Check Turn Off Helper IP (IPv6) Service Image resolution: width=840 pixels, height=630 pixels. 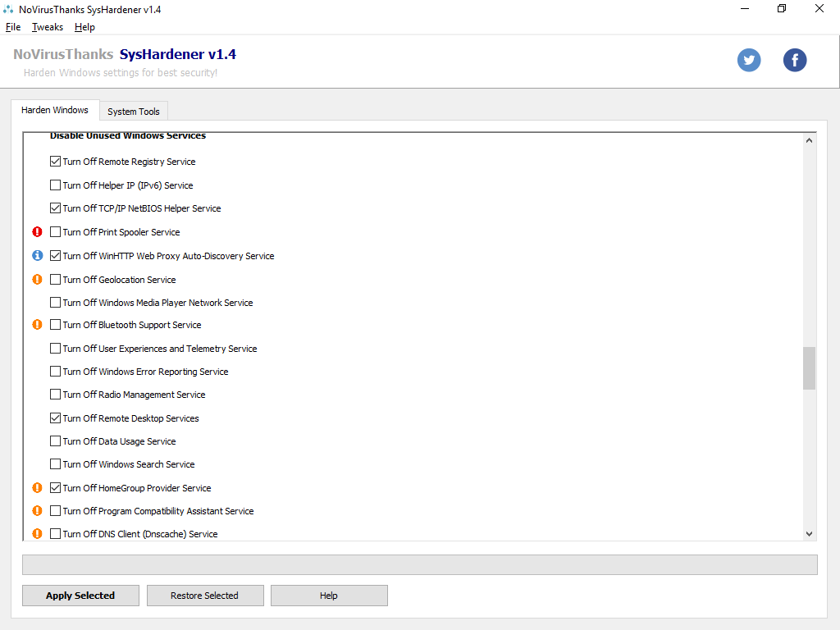[55, 185]
